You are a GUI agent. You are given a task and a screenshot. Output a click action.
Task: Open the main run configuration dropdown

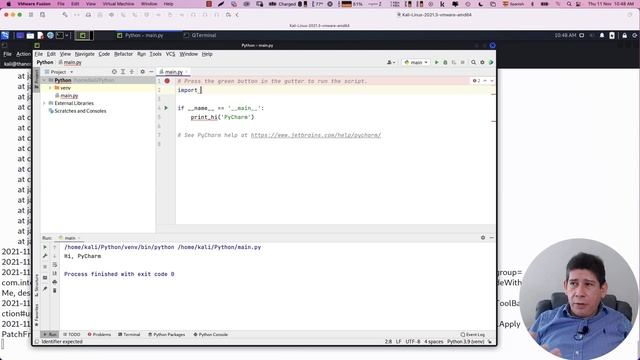tap(416, 62)
